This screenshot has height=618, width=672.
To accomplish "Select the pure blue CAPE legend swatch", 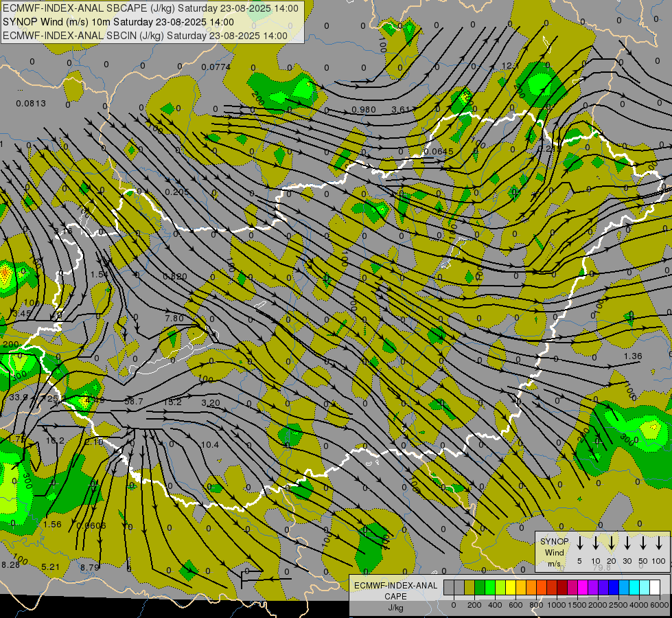I will pyautogui.click(x=613, y=587).
